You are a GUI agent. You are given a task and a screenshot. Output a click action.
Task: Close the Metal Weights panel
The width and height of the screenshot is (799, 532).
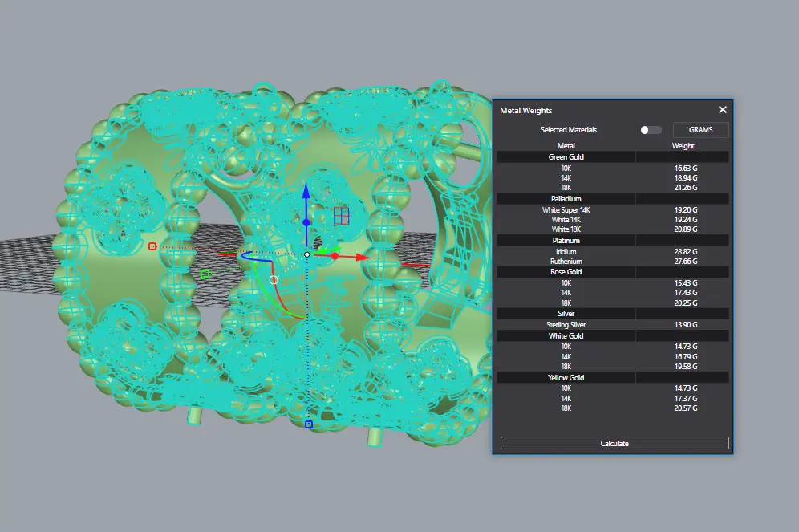click(x=722, y=110)
